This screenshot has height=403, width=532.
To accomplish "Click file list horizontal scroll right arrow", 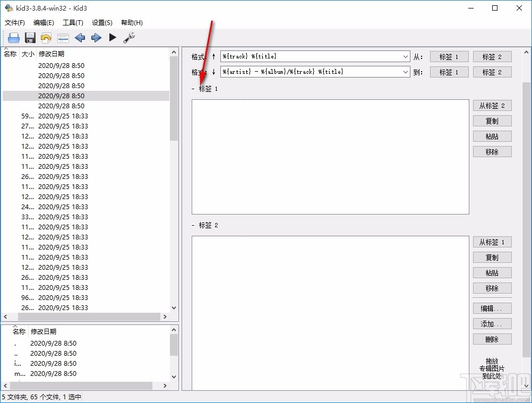I will tap(165, 316).
